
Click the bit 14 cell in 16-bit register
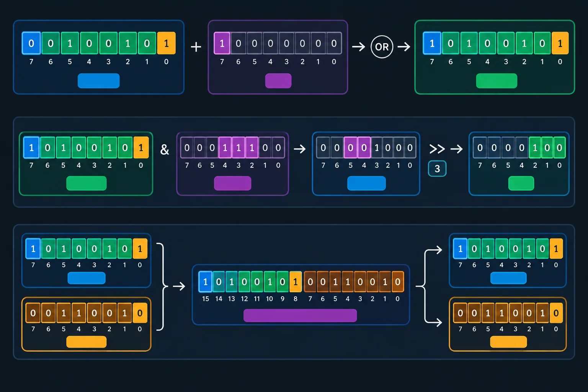coord(219,282)
